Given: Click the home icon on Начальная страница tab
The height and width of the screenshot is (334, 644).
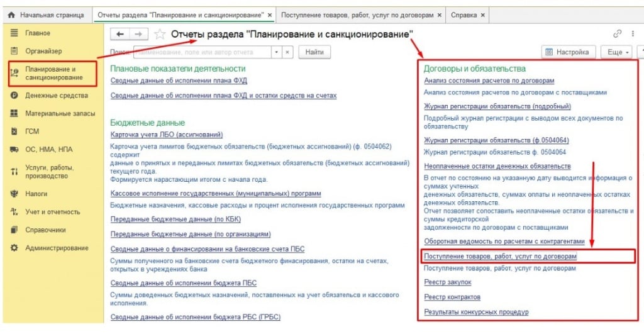Looking at the screenshot, I should (x=11, y=15).
